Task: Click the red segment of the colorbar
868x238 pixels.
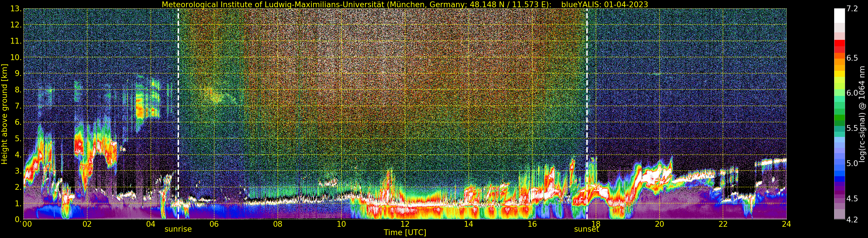Action: (839, 43)
